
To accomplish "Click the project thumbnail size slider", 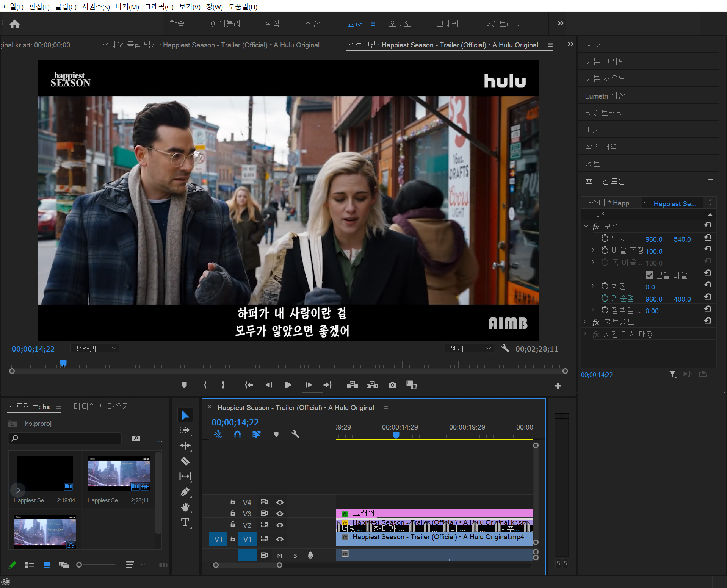I will [79, 565].
